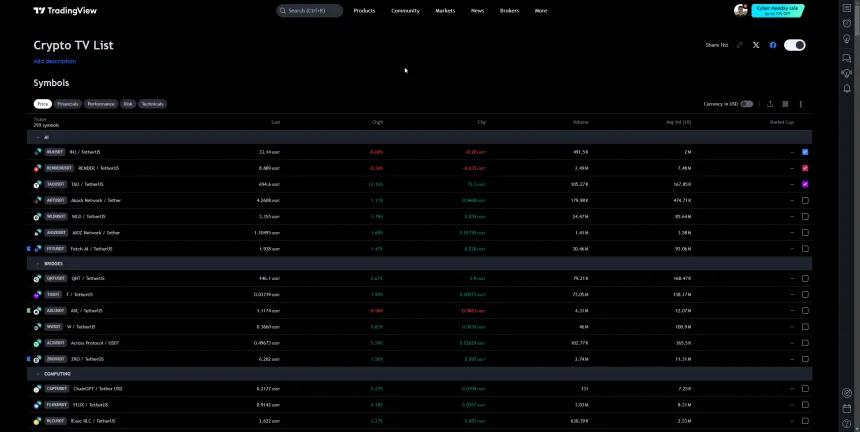
Task: Open the three-dot more options menu
Action: click(801, 104)
